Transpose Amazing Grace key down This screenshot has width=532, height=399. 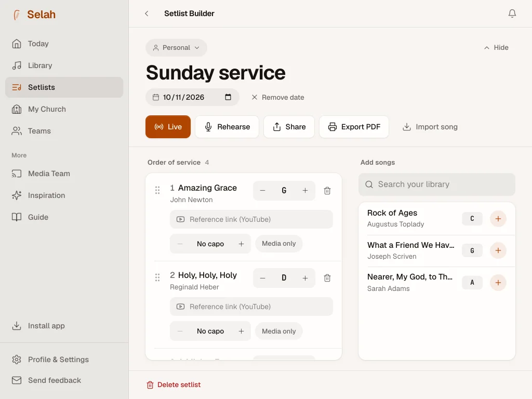point(262,191)
